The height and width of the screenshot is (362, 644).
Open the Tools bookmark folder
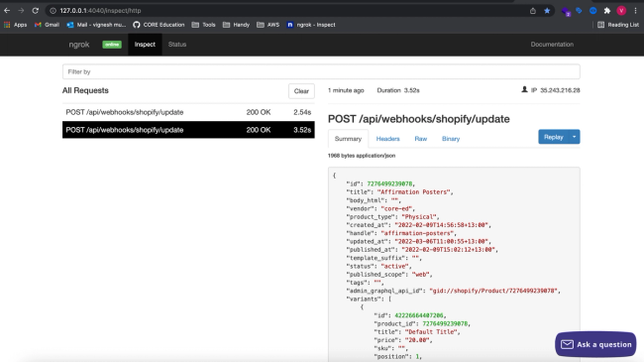(204, 25)
